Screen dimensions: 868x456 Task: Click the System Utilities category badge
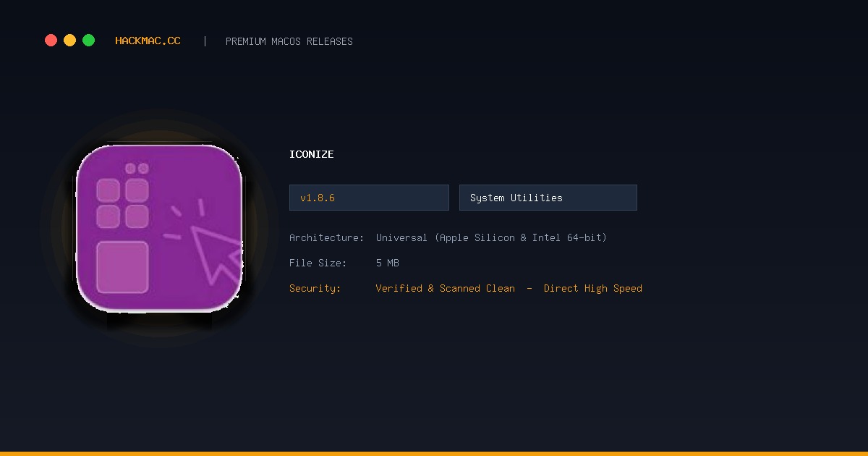548,198
